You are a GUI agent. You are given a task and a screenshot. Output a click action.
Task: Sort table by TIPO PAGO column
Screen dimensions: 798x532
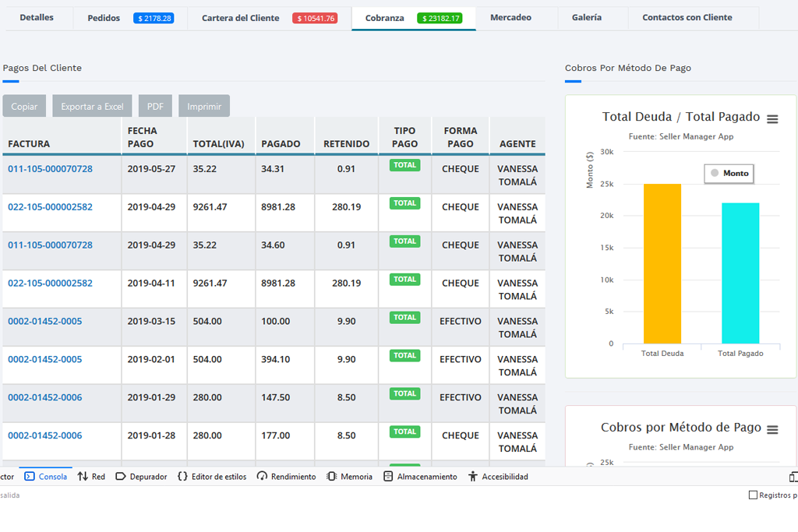[404, 136]
